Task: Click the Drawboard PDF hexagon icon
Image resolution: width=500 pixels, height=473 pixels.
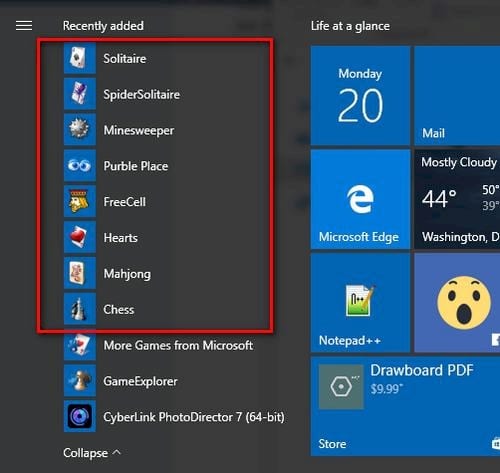Action: (x=341, y=387)
